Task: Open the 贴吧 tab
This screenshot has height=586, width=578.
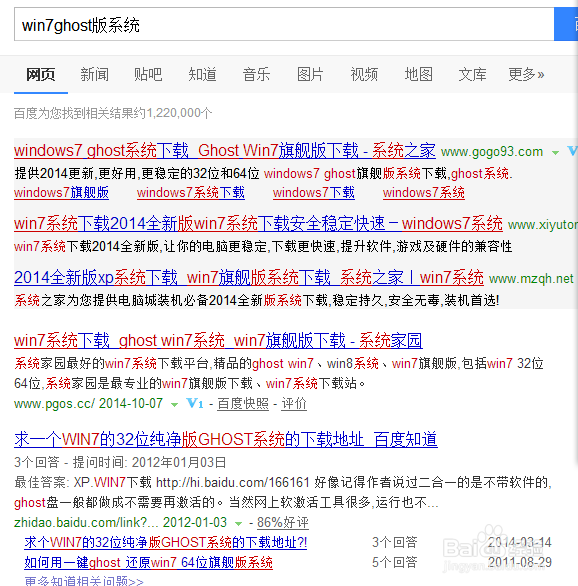Action: [x=148, y=74]
